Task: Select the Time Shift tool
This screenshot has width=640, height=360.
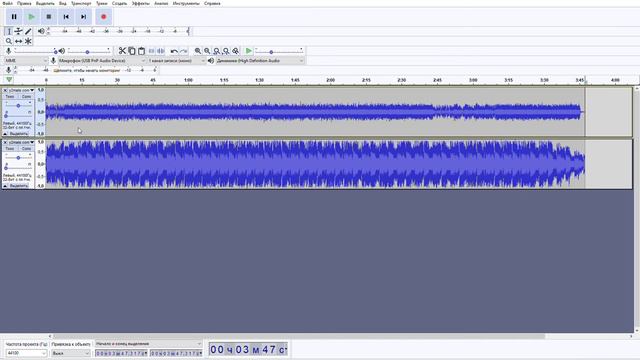Action: click(18, 41)
